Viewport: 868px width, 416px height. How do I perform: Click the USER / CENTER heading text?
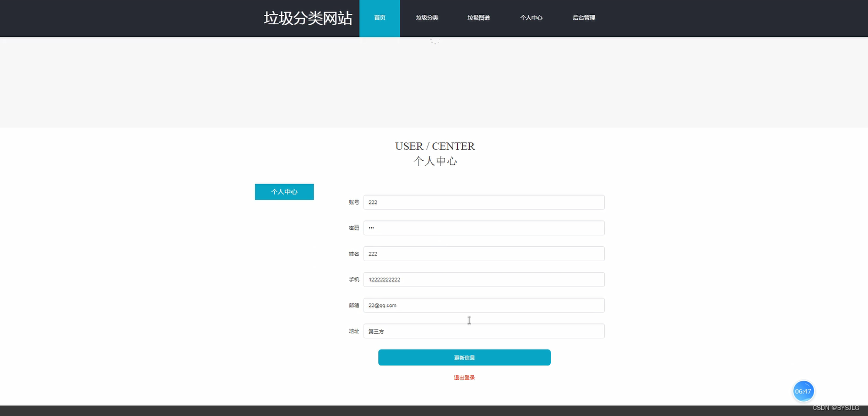pyautogui.click(x=435, y=146)
